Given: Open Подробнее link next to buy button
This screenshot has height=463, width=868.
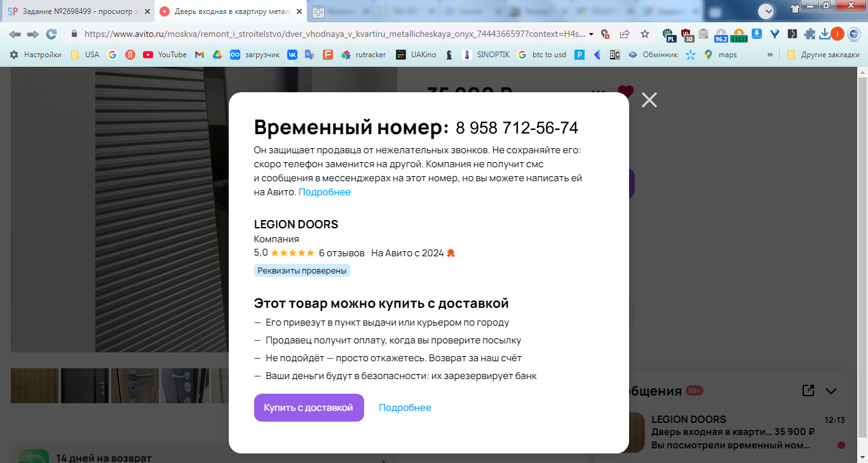Looking at the screenshot, I should coord(405,408).
